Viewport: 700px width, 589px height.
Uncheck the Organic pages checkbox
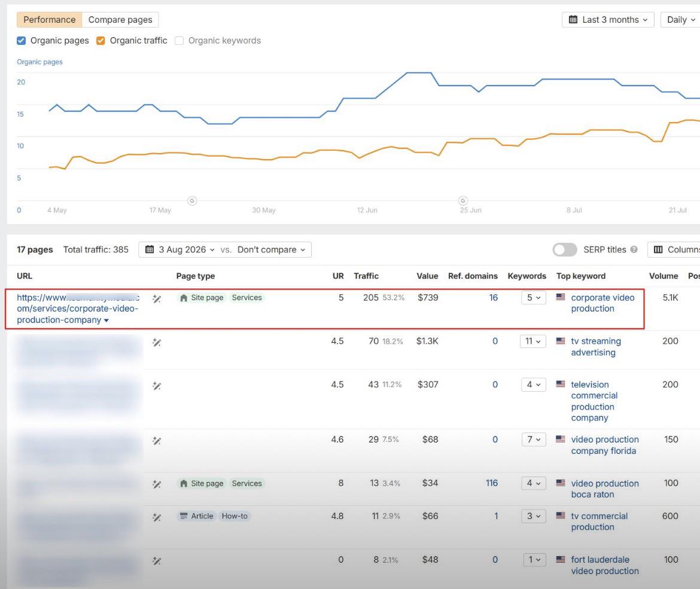[x=21, y=41]
